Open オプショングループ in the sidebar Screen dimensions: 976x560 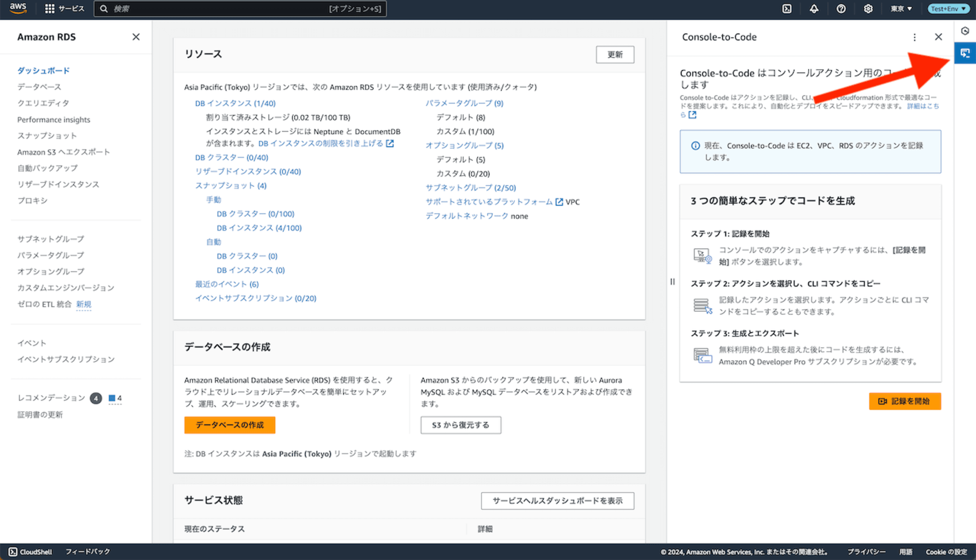tap(51, 271)
